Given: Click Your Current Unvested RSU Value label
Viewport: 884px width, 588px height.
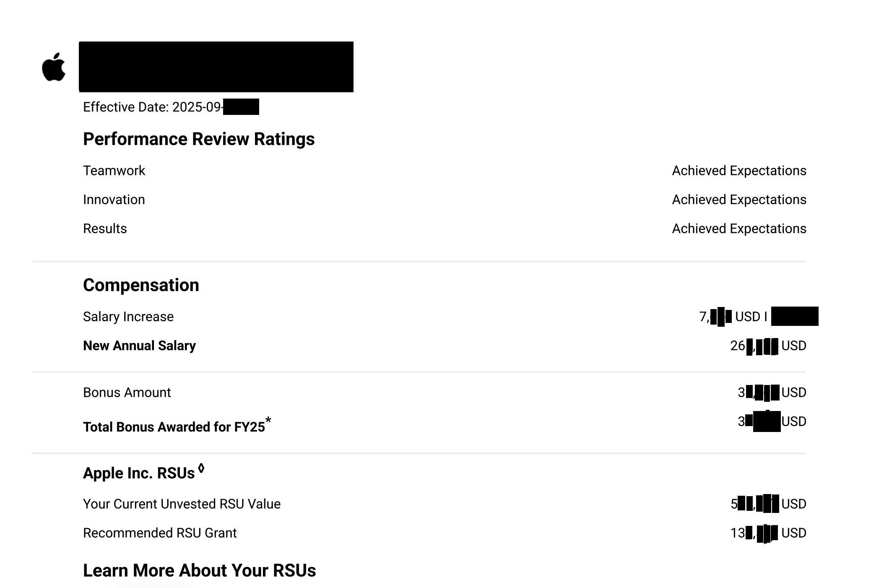Looking at the screenshot, I should [x=182, y=504].
